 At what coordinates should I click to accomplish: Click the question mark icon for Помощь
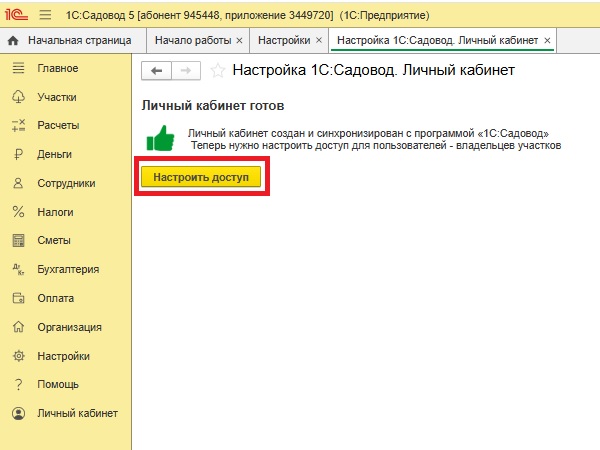click(x=18, y=384)
